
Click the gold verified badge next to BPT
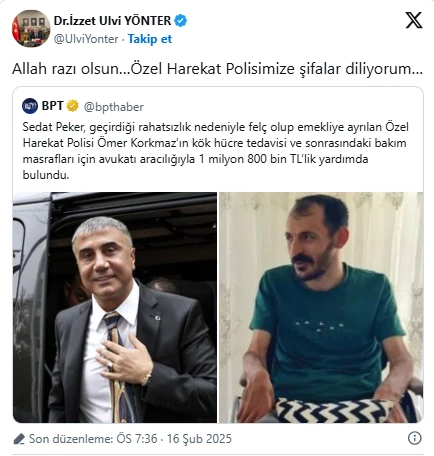pyautogui.click(x=72, y=106)
